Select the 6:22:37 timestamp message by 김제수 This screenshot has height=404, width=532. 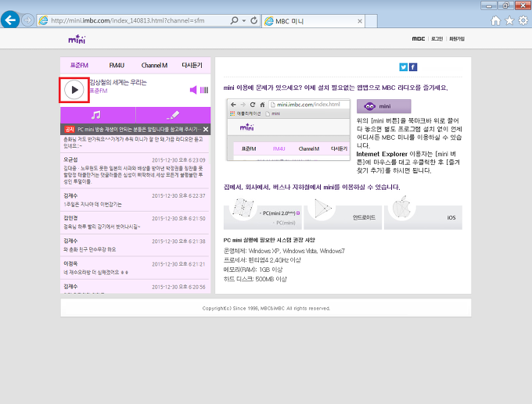click(x=135, y=200)
